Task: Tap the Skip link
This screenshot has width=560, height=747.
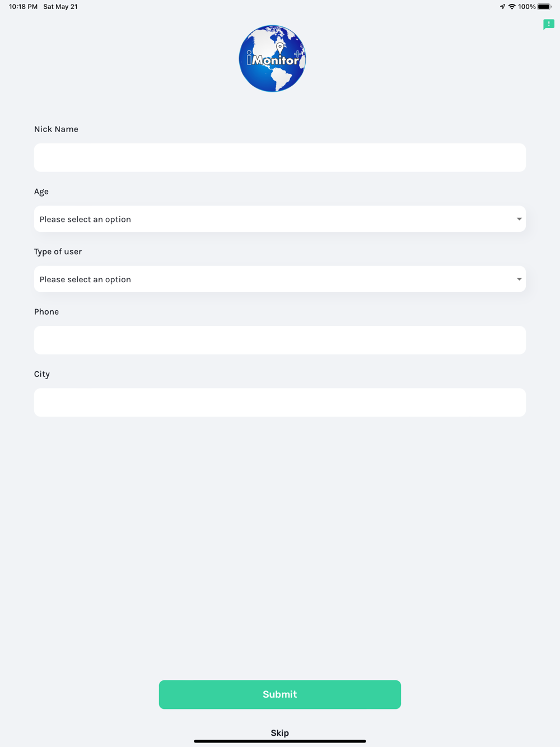Action: [280, 732]
